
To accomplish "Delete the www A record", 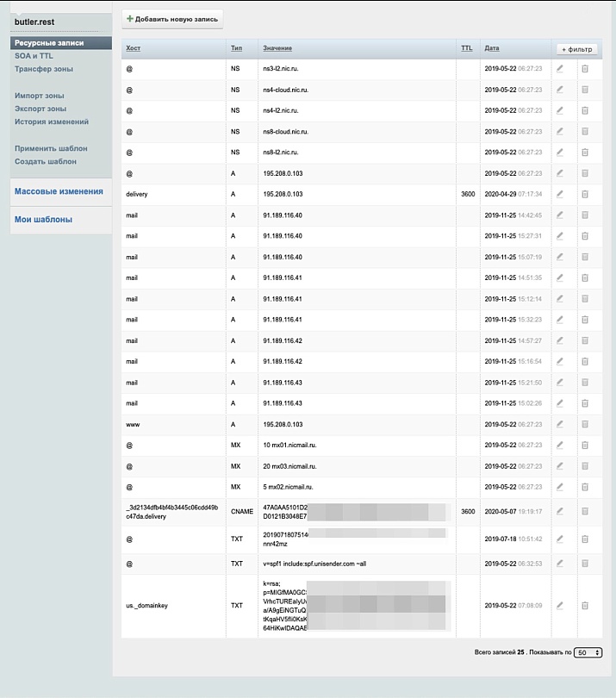I will (x=585, y=424).
